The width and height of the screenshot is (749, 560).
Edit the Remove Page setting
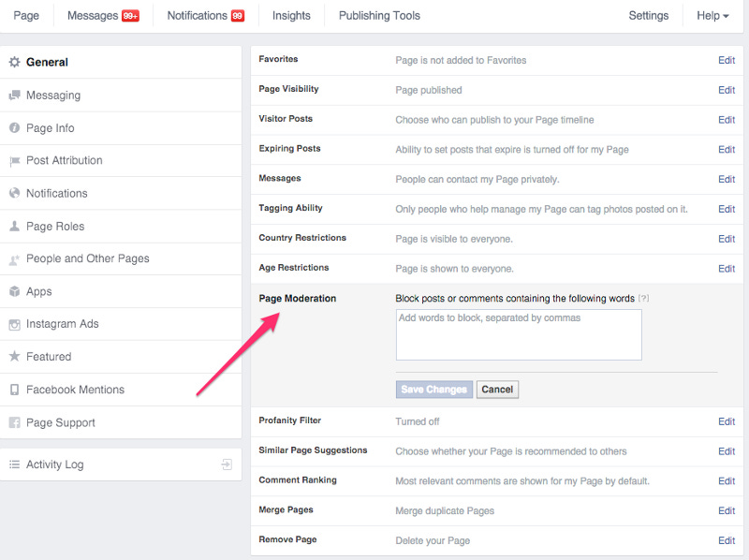[727, 540]
